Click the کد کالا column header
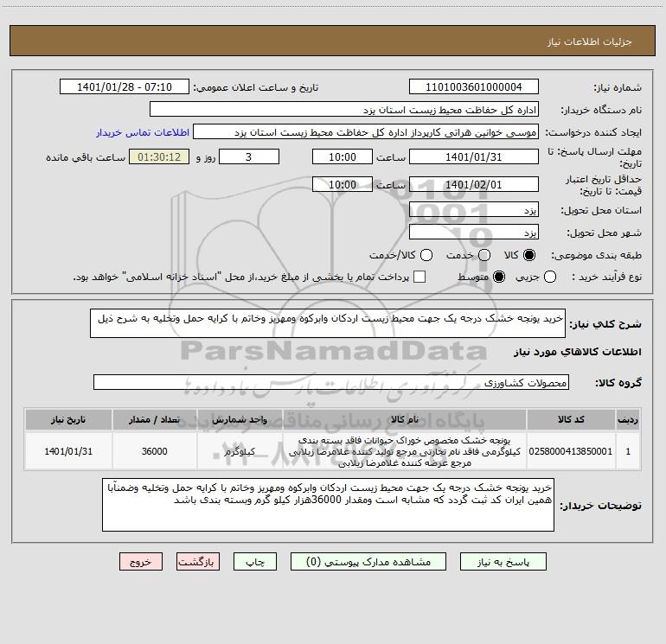The height and width of the screenshot is (644, 666). [571, 419]
